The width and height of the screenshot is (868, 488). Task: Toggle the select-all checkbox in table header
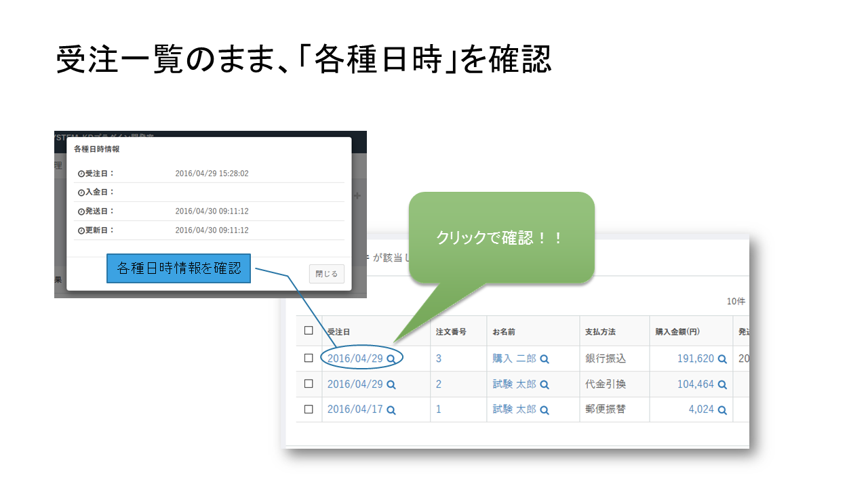coord(309,331)
